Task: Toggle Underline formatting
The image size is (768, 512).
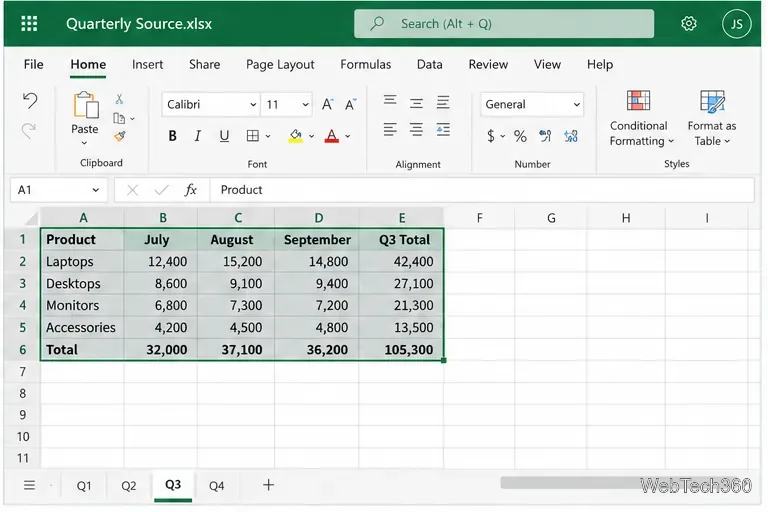Action: click(x=224, y=136)
